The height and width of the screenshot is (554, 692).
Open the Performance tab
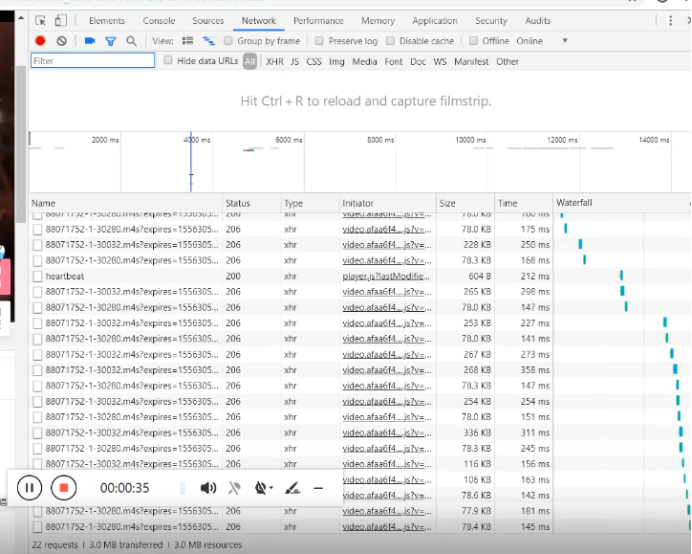pyautogui.click(x=318, y=21)
